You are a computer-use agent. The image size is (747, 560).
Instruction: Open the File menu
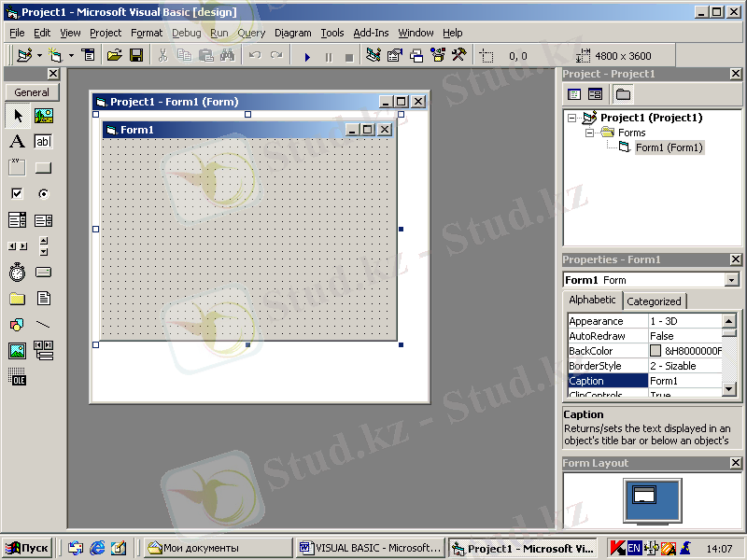(x=17, y=33)
